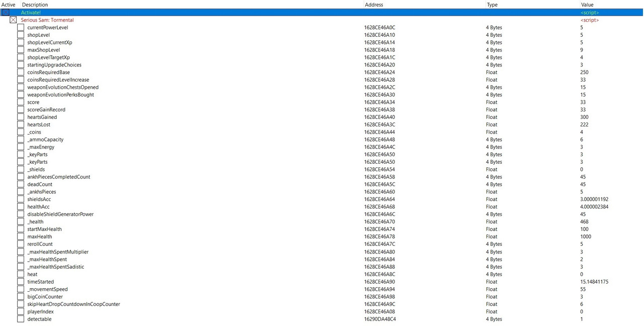Click the Float type of _coins row
644x326 pixels.
click(x=492, y=132)
